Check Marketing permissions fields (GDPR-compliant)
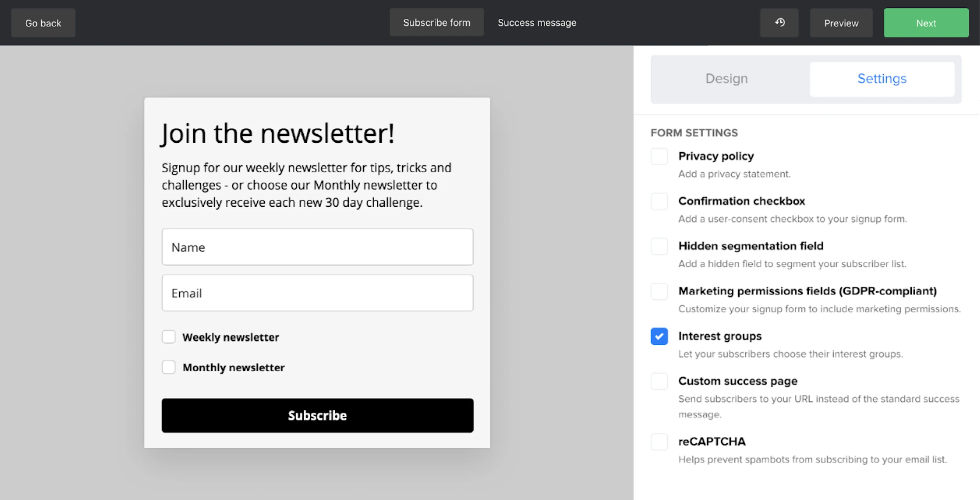Viewport: 980px width, 500px height. point(659,291)
